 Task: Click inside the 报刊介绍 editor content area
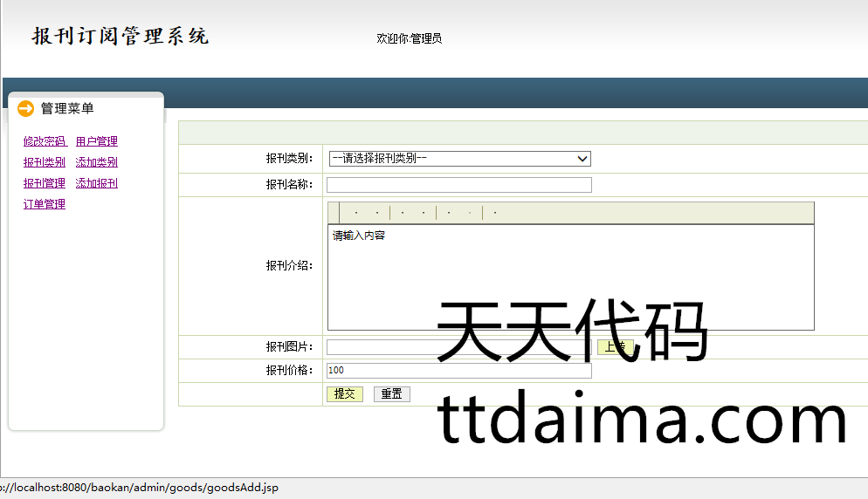pos(570,277)
